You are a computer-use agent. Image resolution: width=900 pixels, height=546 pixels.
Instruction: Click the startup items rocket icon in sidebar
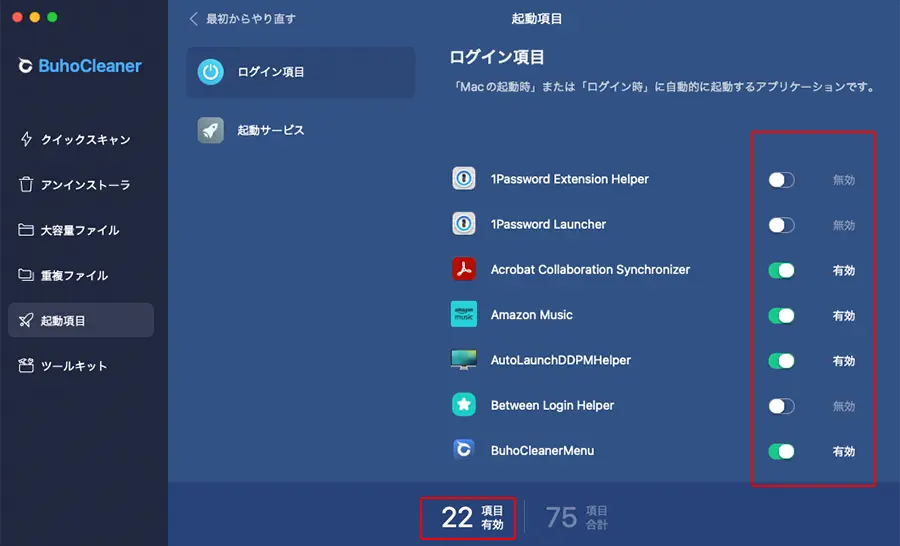(26, 320)
